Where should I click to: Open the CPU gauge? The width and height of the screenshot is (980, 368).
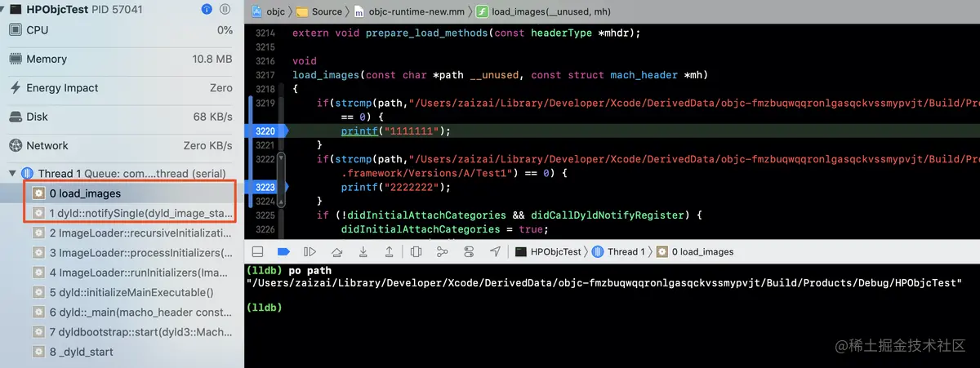point(122,30)
